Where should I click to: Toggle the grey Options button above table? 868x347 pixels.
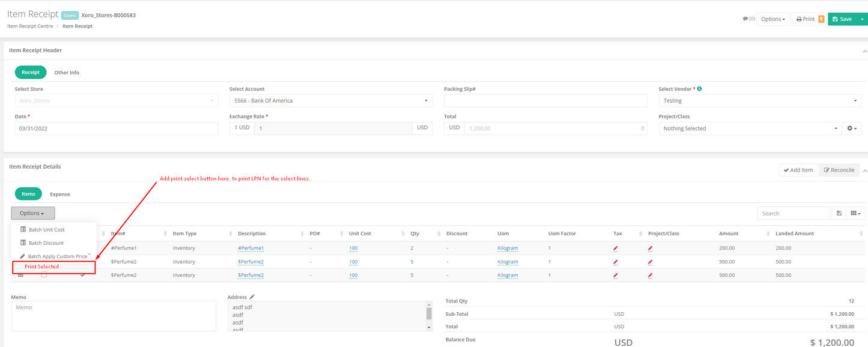pos(32,213)
